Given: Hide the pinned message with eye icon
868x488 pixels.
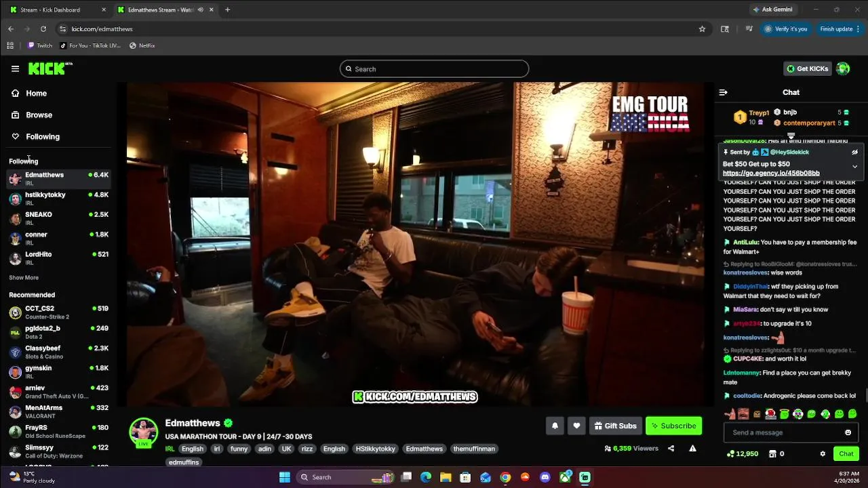Looking at the screenshot, I should click(x=855, y=152).
